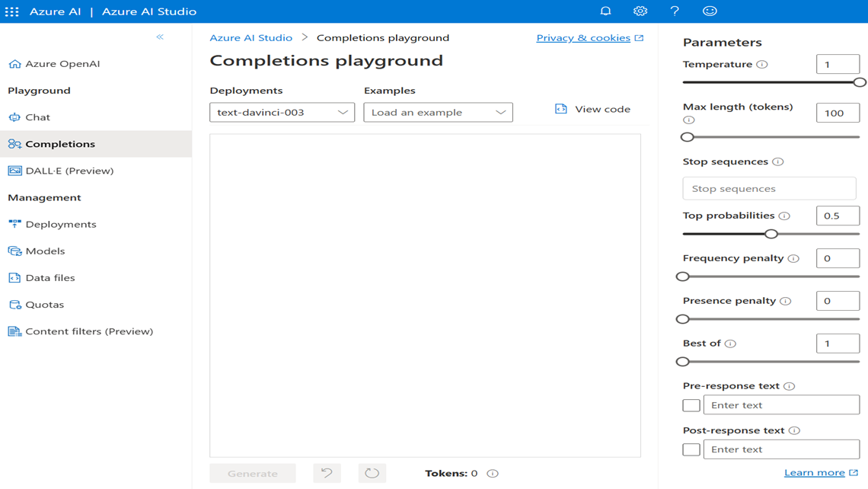
Task: Click the Tokens info icon
Action: (493, 474)
